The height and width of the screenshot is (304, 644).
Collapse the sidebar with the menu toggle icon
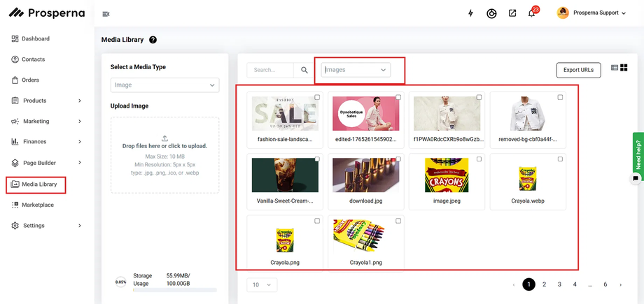(x=106, y=14)
